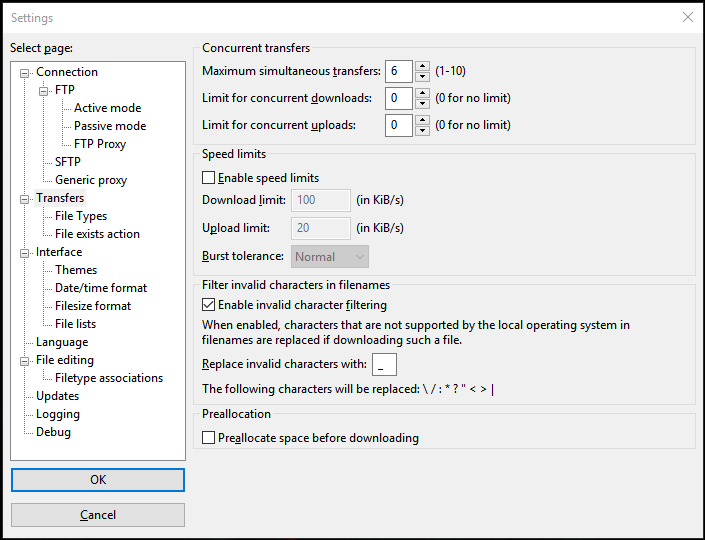Collapse the Connection tree node
This screenshot has height=540, width=705.
25,72
